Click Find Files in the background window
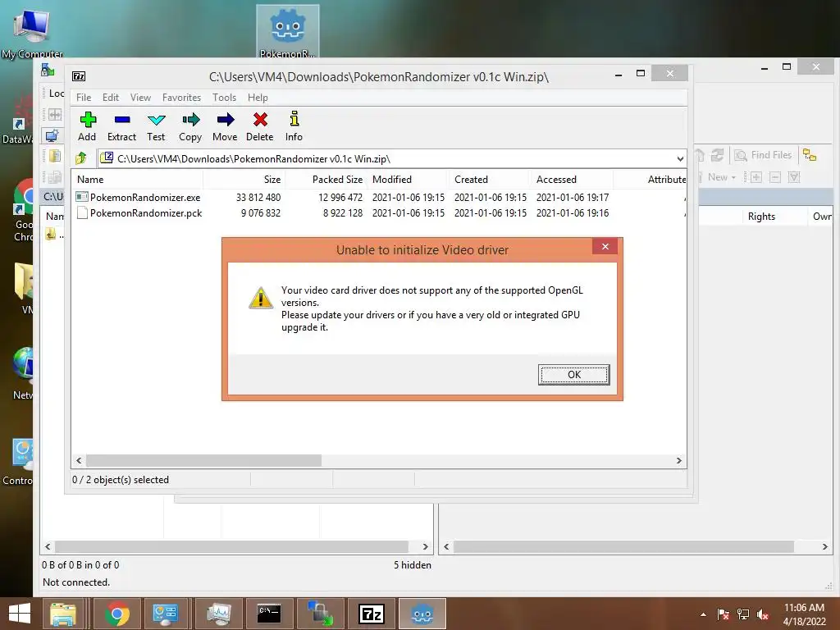This screenshot has width=840, height=630. pos(764,155)
